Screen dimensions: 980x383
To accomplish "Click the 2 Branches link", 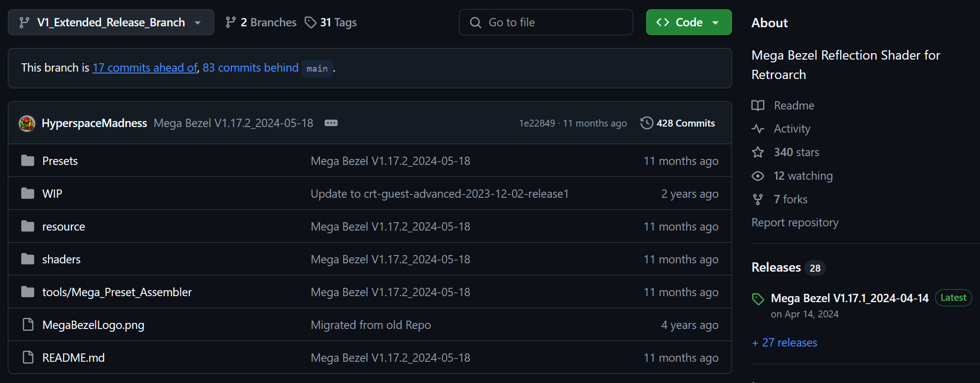I will [261, 22].
